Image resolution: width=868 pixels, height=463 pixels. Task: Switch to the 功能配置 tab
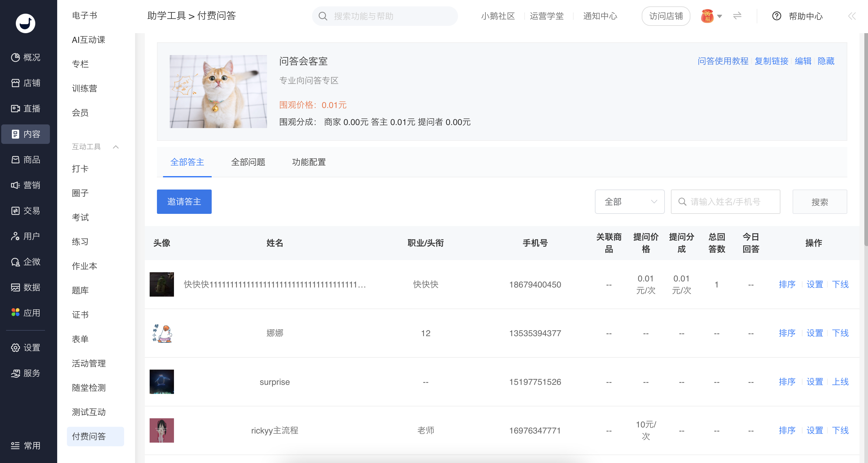(309, 162)
